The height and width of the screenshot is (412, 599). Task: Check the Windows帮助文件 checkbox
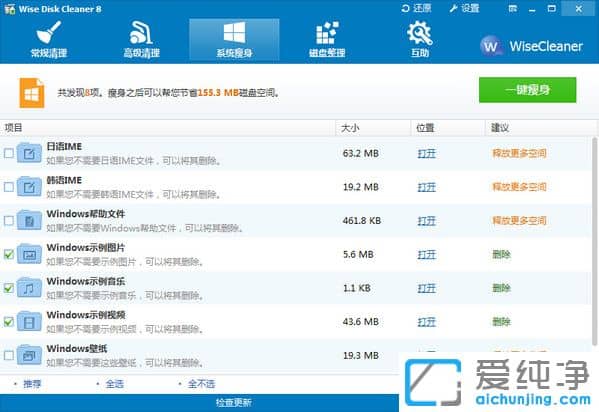click(x=8, y=221)
